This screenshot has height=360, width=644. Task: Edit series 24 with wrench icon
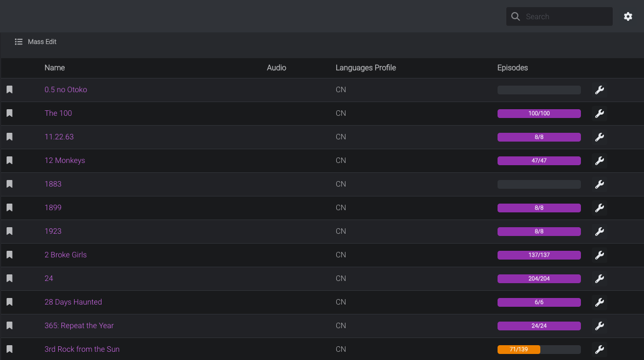pyautogui.click(x=599, y=279)
